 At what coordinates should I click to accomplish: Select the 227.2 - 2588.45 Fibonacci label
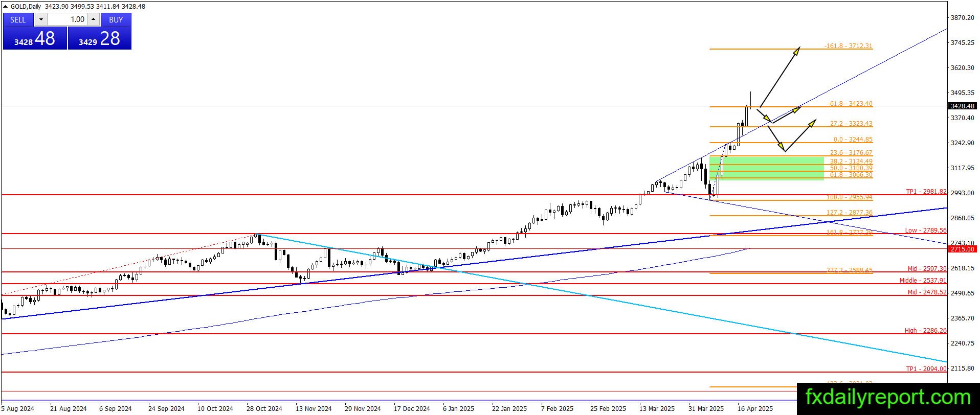tap(850, 270)
